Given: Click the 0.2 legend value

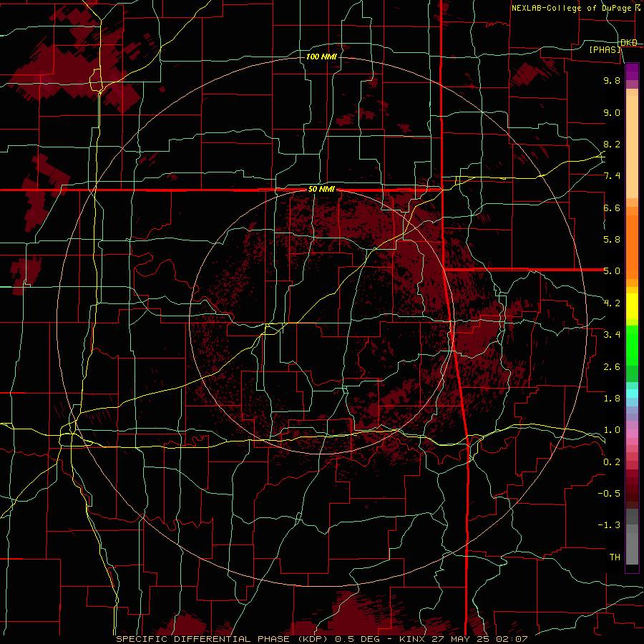Looking at the screenshot, I should (x=612, y=462).
